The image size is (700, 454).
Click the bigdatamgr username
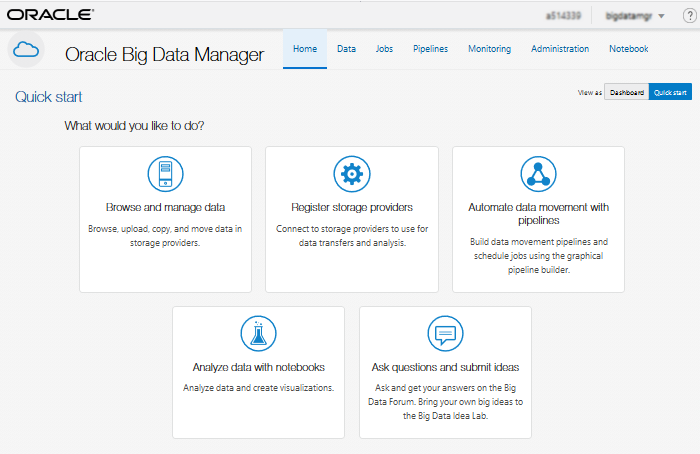(629, 16)
